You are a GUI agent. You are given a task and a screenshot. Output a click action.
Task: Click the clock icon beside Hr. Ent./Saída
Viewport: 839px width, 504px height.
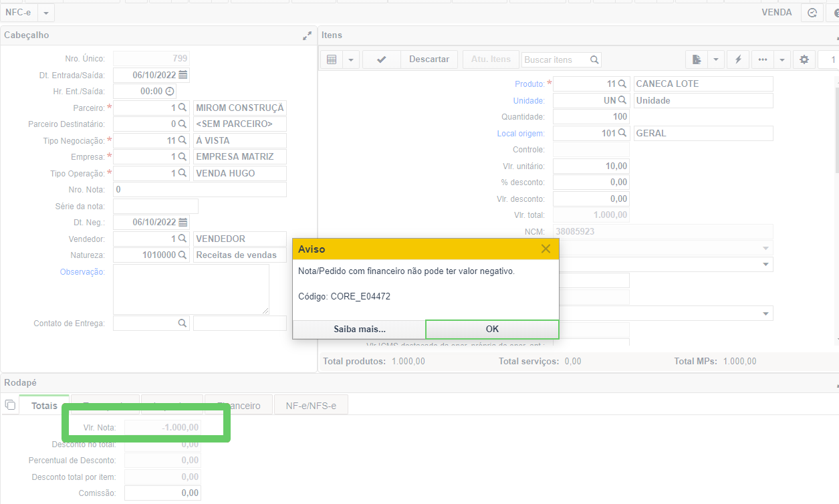(x=170, y=91)
